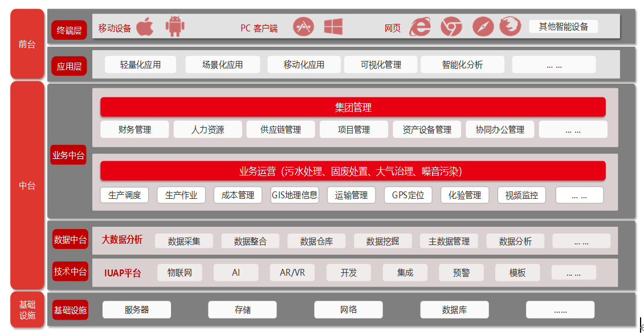The image size is (644, 335).
Task: Click the 其他智能设备 box
Action: pyautogui.click(x=563, y=26)
